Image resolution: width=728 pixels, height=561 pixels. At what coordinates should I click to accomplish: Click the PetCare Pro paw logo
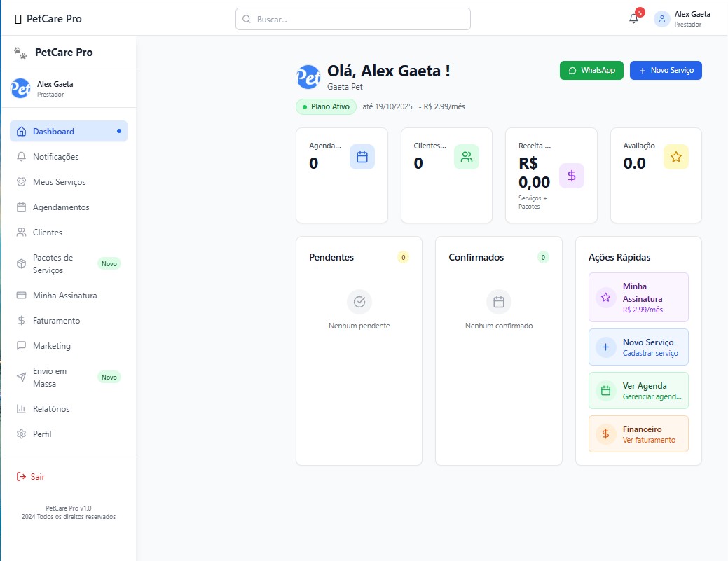tap(21, 52)
